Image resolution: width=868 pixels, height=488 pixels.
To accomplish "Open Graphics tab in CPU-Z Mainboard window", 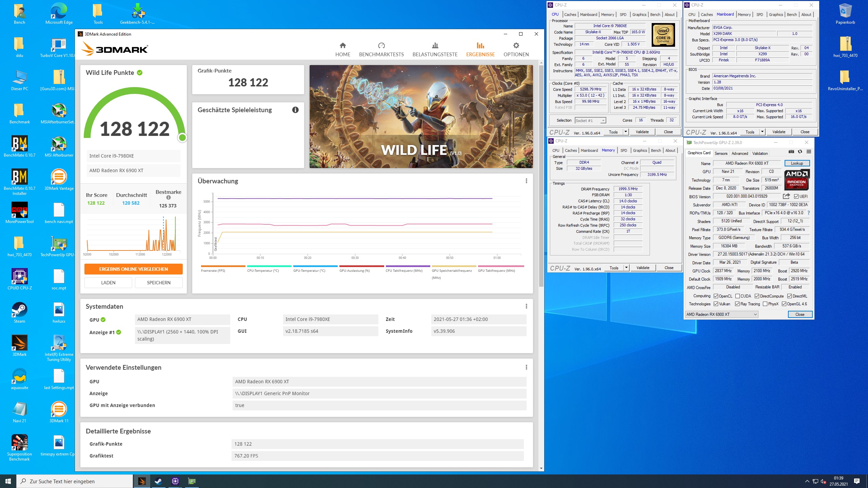I will tap(776, 15).
